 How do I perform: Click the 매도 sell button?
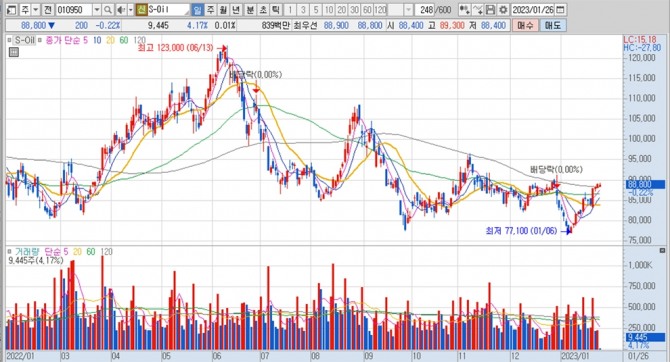(552, 26)
